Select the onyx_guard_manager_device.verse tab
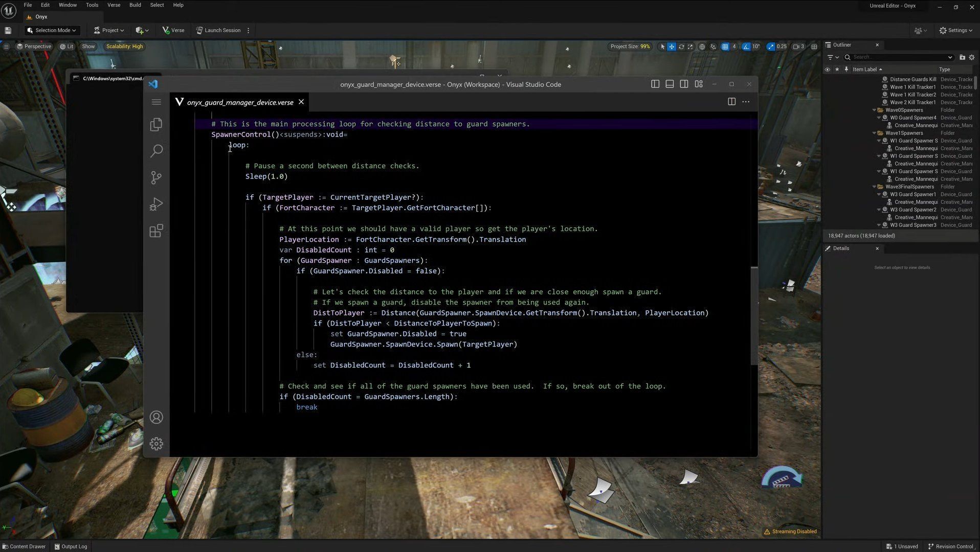 pos(239,102)
